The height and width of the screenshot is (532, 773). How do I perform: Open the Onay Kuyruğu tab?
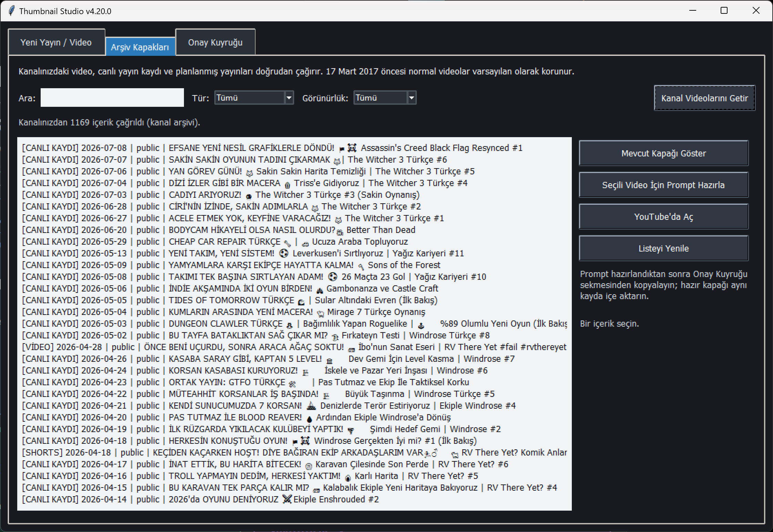pos(215,42)
